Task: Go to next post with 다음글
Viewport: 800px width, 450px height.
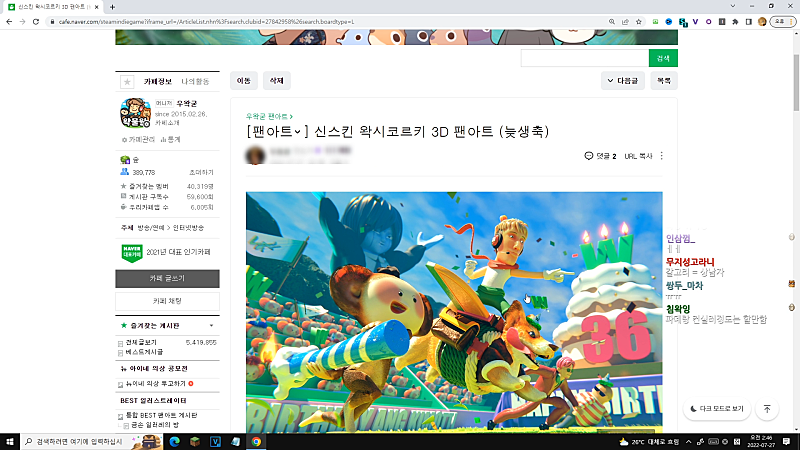Action: (x=622, y=80)
